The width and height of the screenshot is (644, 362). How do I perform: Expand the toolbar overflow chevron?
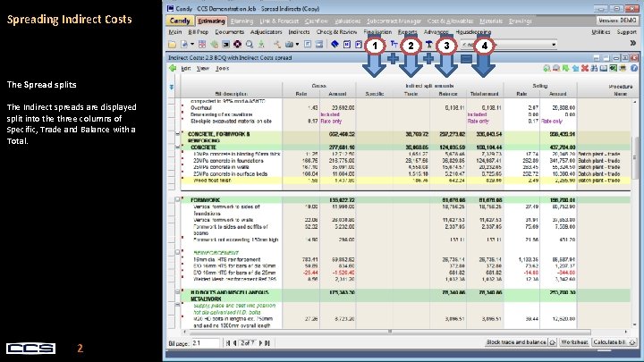click(x=633, y=44)
